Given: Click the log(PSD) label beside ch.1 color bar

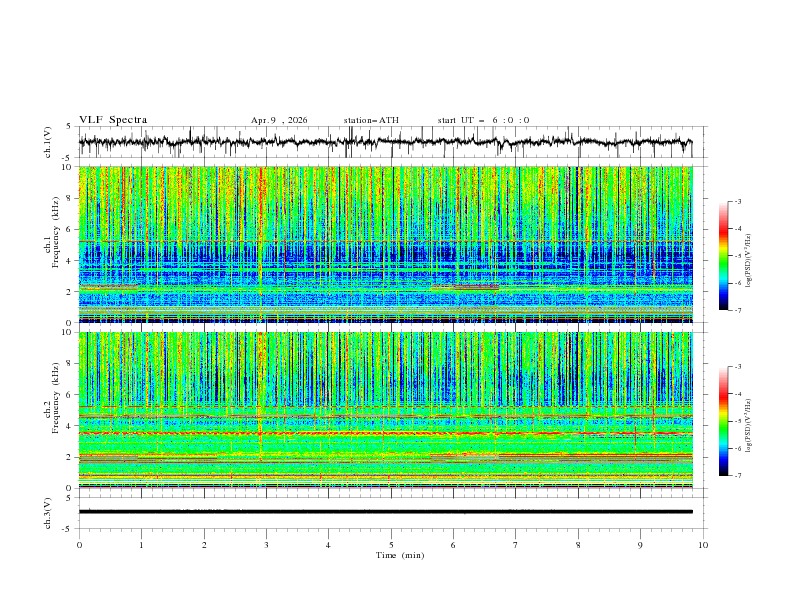Looking at the screenshot, I should [749, 261].
